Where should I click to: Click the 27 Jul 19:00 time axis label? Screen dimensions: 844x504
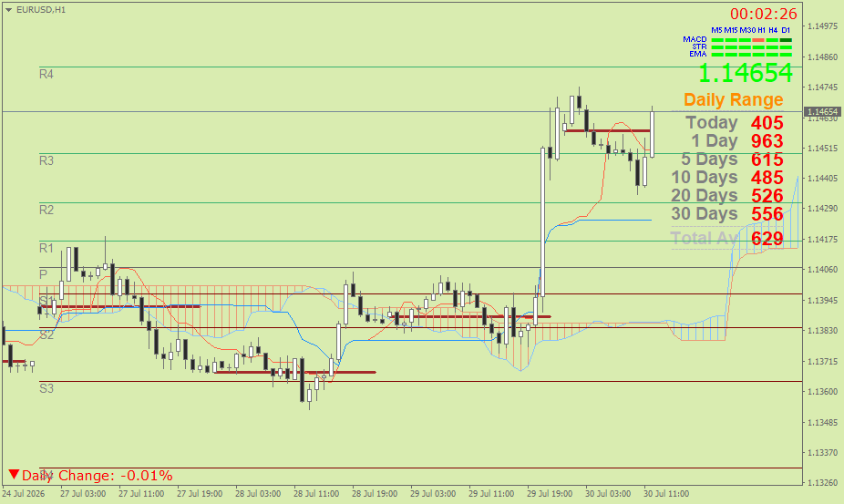coord(200,494)
